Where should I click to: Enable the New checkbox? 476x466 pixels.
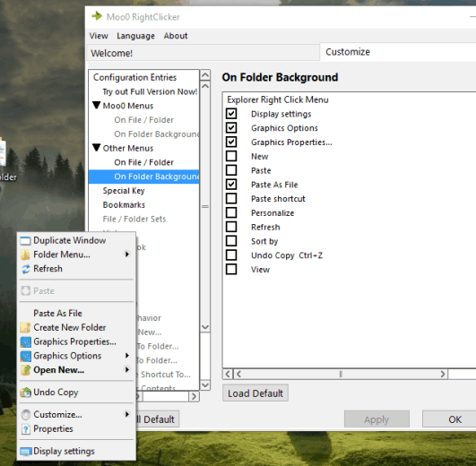click(x=231, y=156)
